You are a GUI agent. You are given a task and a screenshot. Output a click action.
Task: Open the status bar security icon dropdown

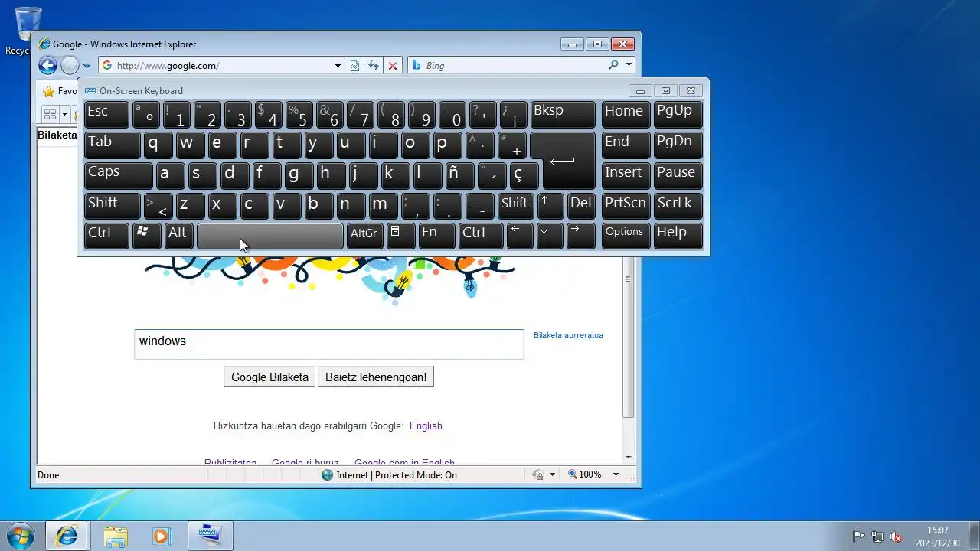pos(552,474)
